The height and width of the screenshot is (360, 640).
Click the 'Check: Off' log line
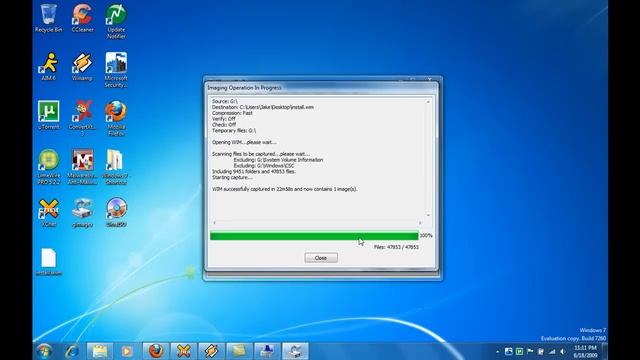tap(224, 124)
